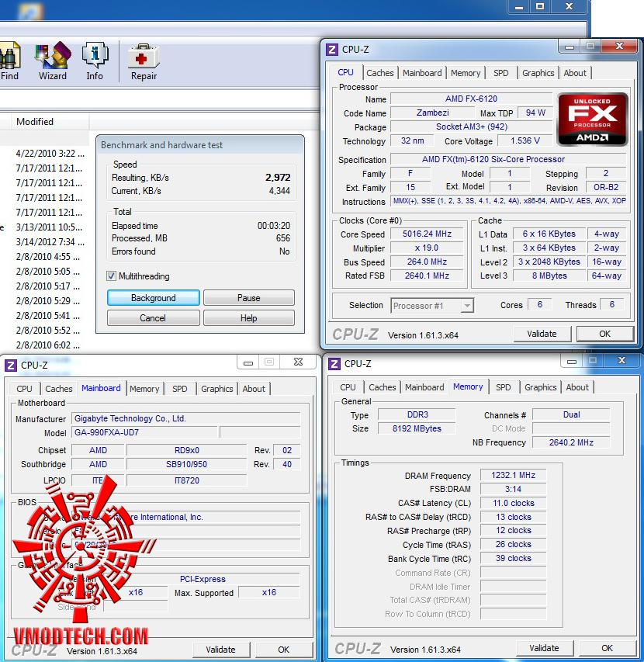The image size is (644, 662).
Task: Toggle the Multithreading checkbox
Action: pyautogui.click(x=111, y=276)
